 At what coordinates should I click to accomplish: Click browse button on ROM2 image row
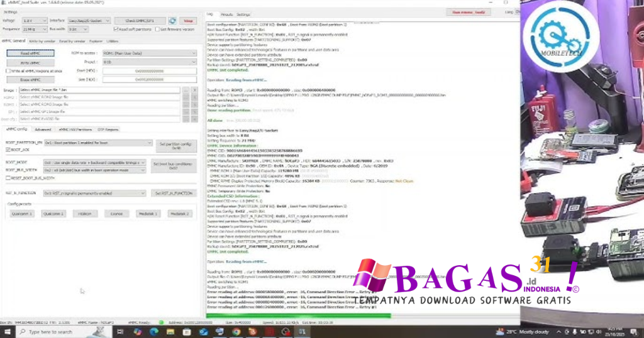186,97
